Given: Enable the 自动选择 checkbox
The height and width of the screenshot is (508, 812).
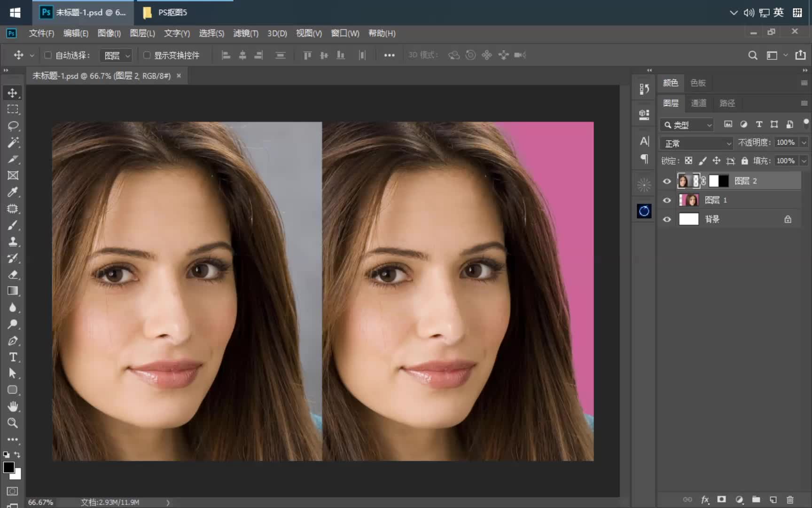Looking at the screenshot, I should point(48,55).
